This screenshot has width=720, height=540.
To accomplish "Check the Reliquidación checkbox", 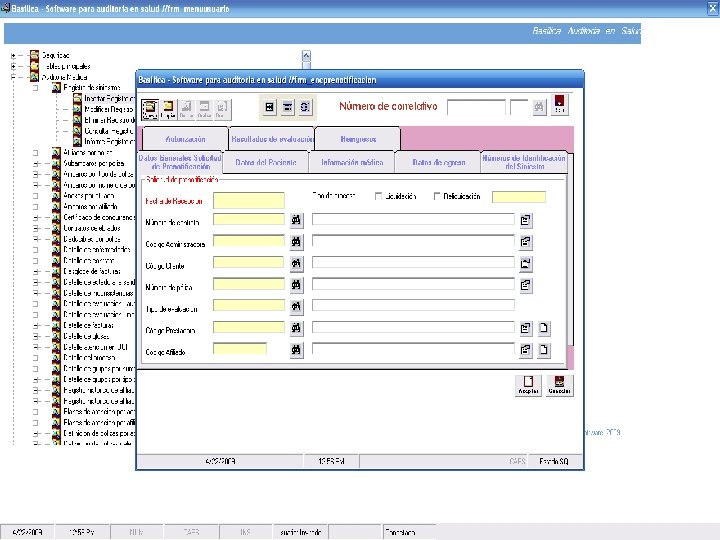I will coord(437,196).
